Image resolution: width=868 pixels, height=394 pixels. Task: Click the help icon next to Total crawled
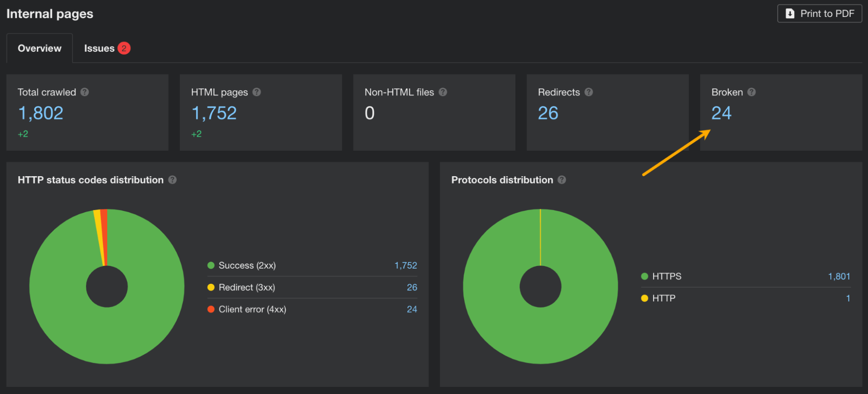[x=85, y=92]
